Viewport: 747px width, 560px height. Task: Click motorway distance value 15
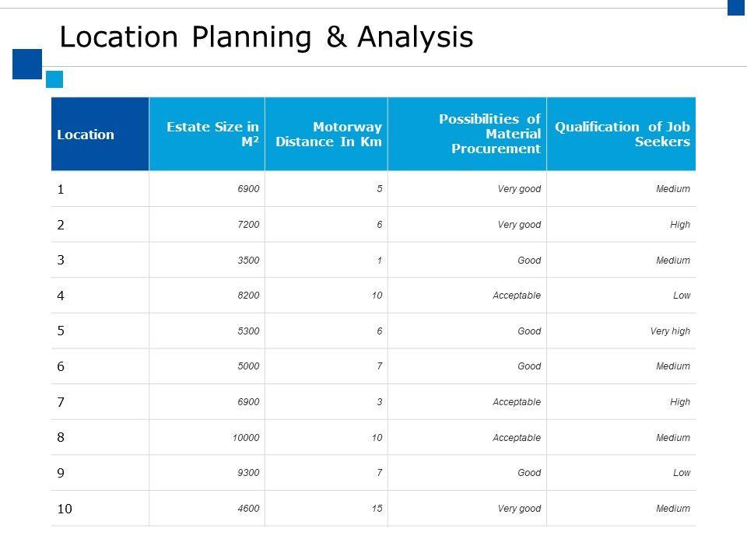(x=377, y=509)
